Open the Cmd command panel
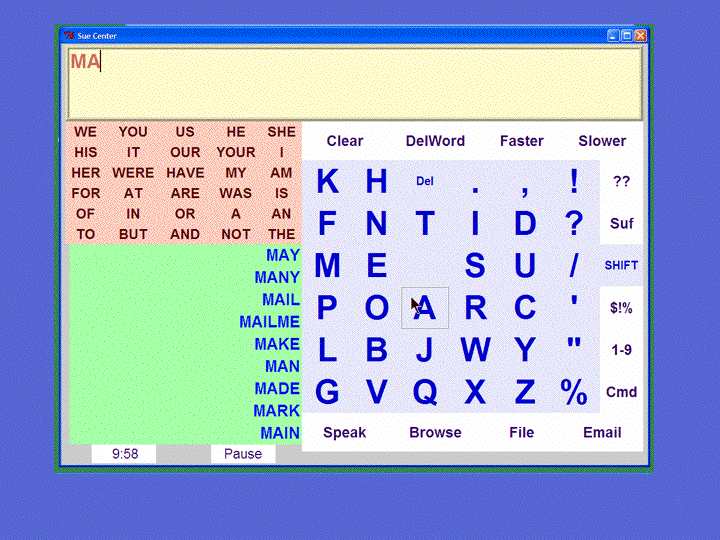Viewport: 720px width, 540px height. (621, 392)
